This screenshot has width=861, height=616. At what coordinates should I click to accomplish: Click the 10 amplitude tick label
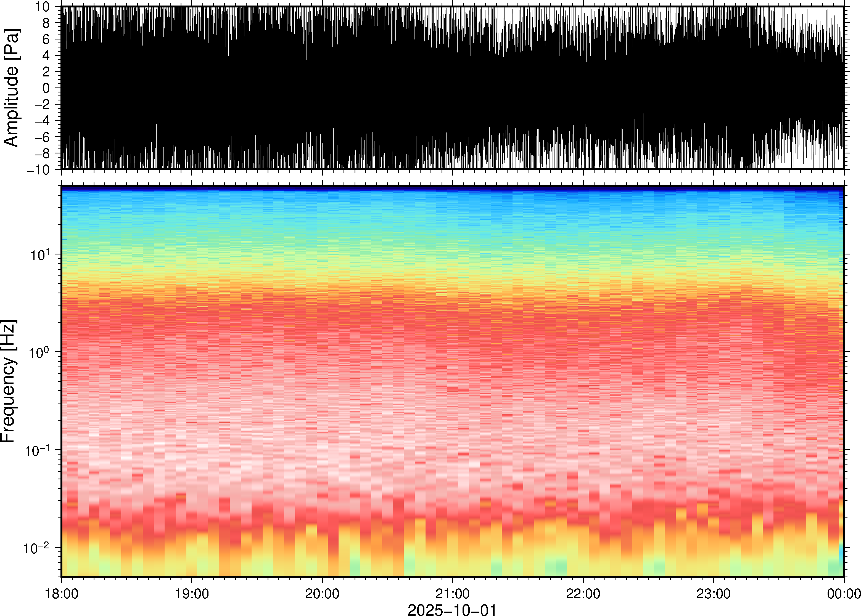43,7
